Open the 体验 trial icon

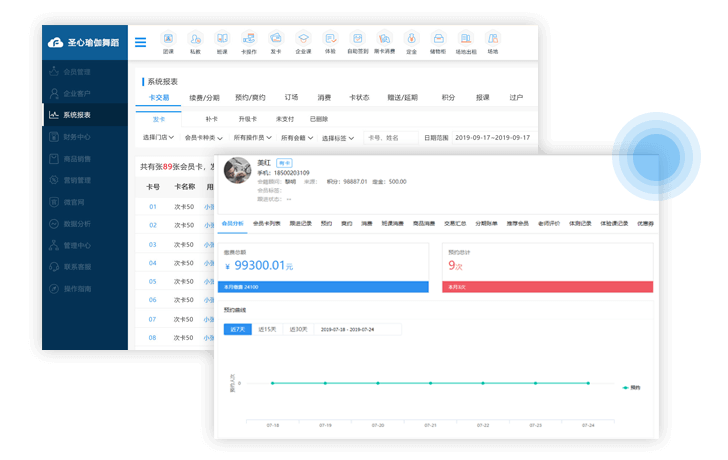point(330,43)
